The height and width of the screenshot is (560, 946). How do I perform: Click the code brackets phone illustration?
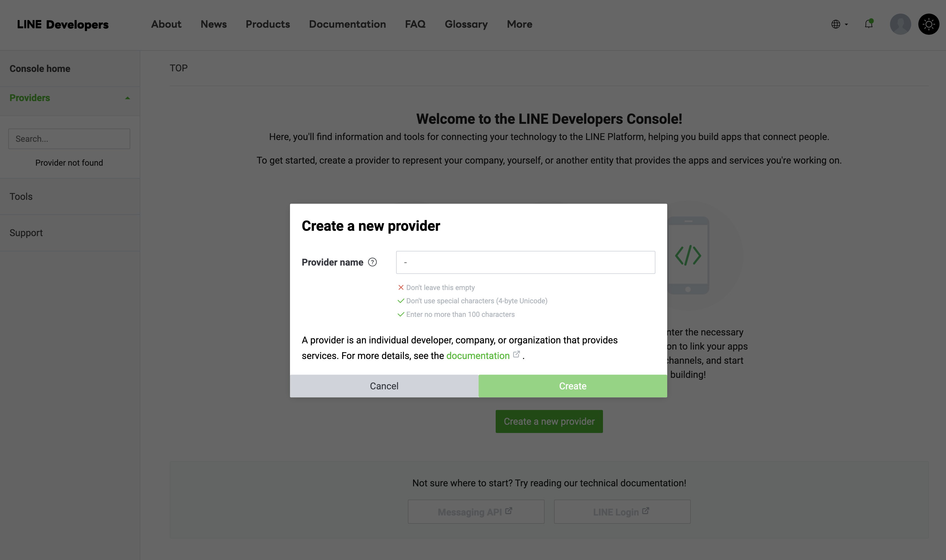(x=688, y=256)
